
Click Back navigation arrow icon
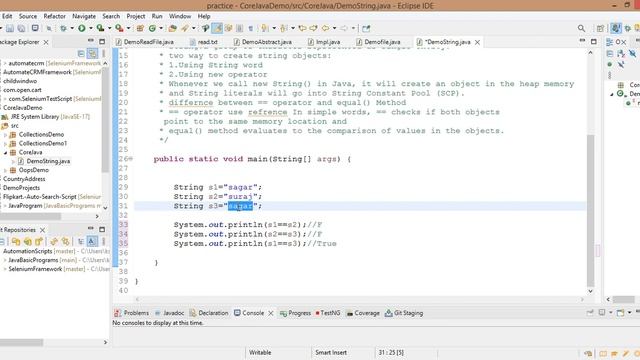click(325, 28)
